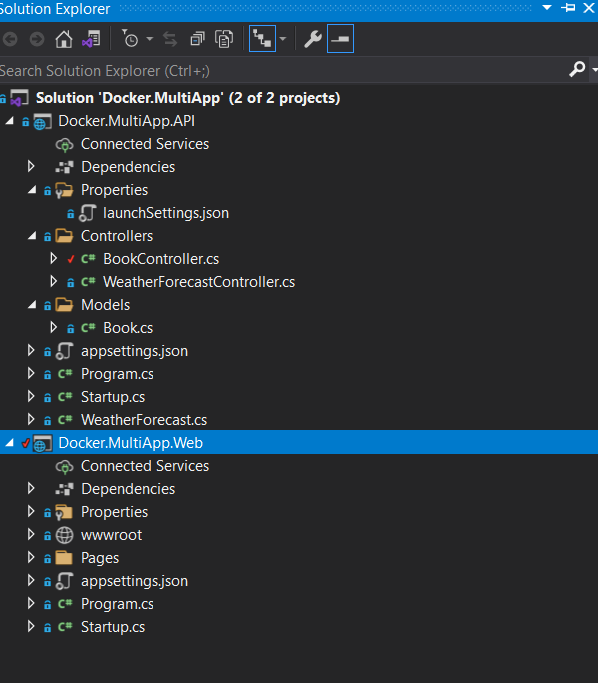The height and width of the screenshot is (683, 598).
Task: Click Docker.MultiApp.API web project icon
Action: [x=42, y=122]
